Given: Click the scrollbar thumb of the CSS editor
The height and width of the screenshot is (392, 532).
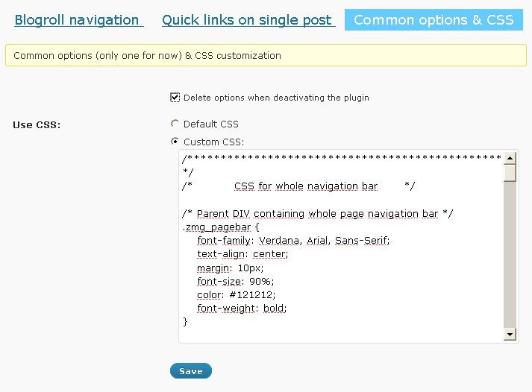Looking at the screenshot, I should pyautogui.click(x=510, y=173).
